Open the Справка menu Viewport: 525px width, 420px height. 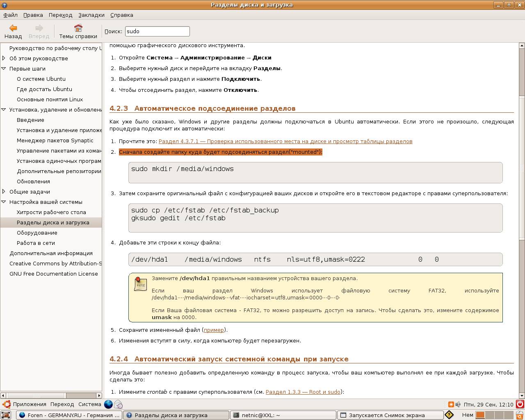[x=122, y=15]
